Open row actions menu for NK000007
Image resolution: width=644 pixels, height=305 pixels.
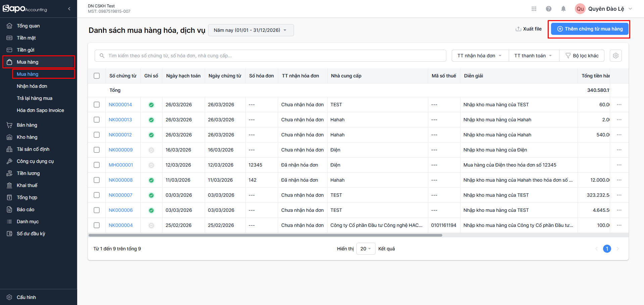point(619,195)
